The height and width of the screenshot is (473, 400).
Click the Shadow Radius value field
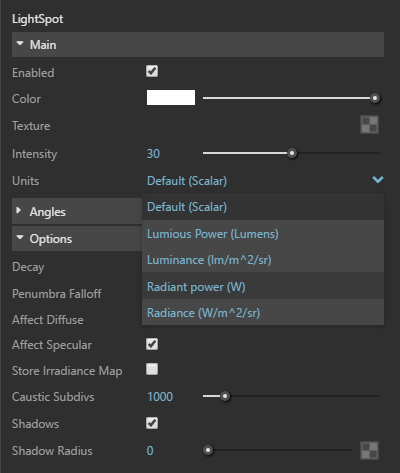(x=150, y=451)
